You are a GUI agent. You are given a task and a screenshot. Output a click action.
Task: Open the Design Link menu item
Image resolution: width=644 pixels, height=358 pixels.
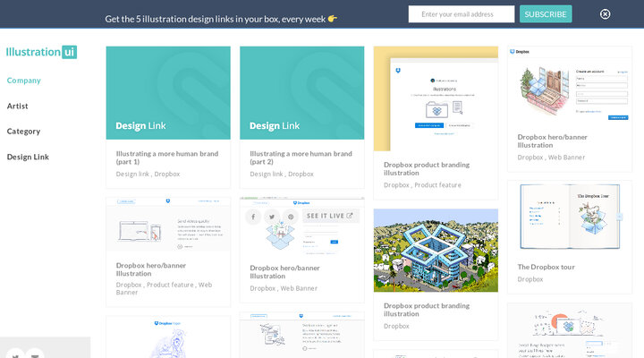[x=28, y=157]
